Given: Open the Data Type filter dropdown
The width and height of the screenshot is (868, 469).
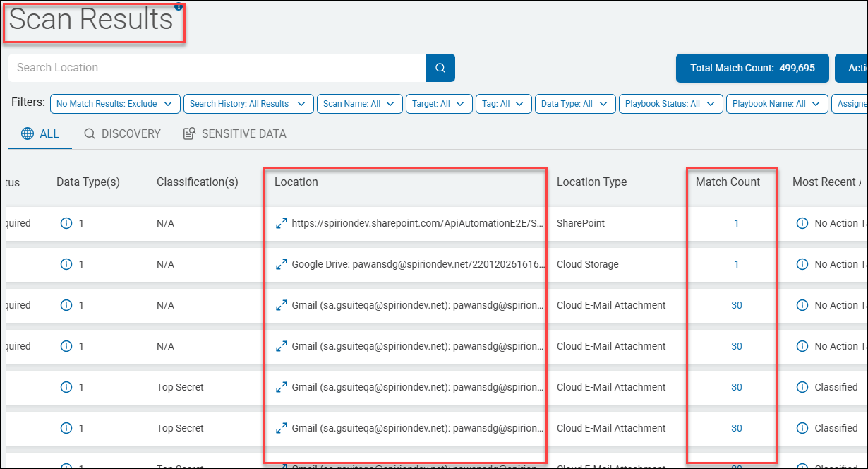Looking at the screenshot, I should point(574,104).
